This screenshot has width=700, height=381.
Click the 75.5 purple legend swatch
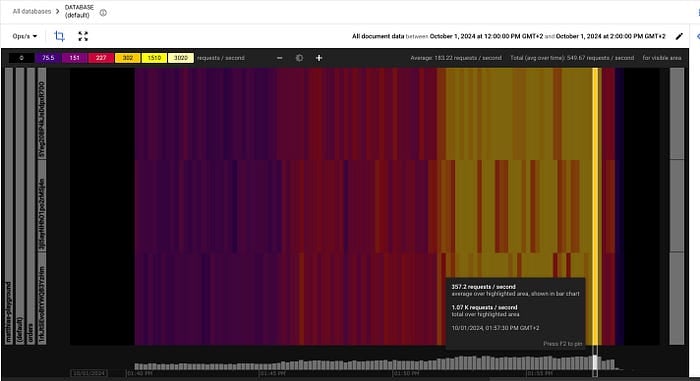pos(48,58)
